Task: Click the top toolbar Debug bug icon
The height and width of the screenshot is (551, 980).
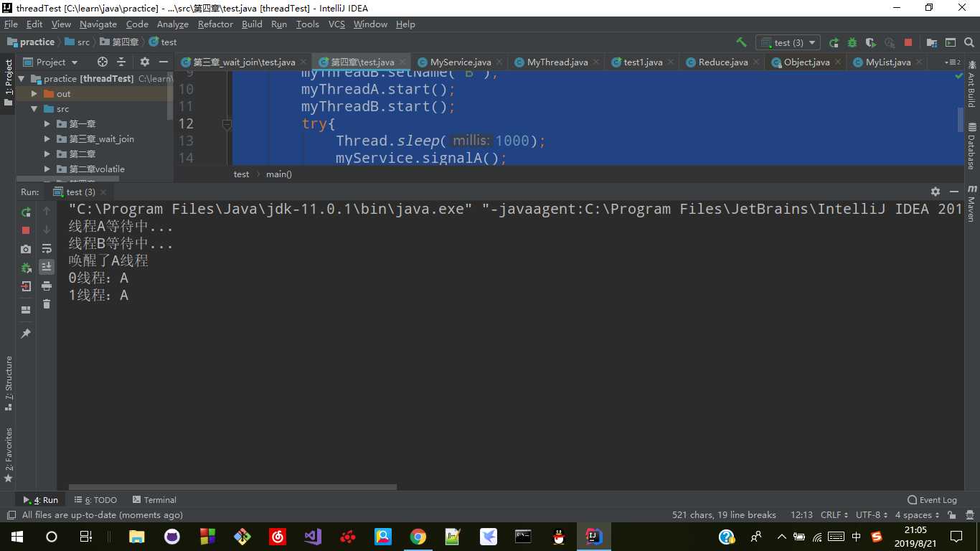Action: [x=852, y=42]
